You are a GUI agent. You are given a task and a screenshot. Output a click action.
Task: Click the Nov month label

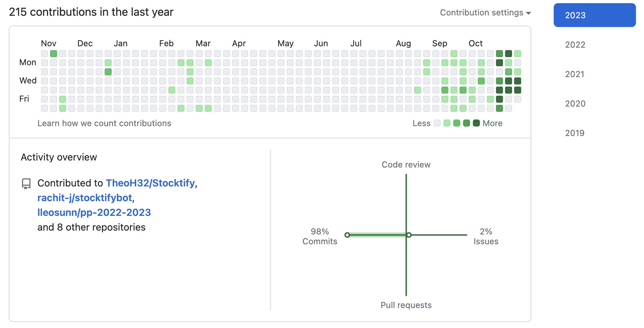49,43
